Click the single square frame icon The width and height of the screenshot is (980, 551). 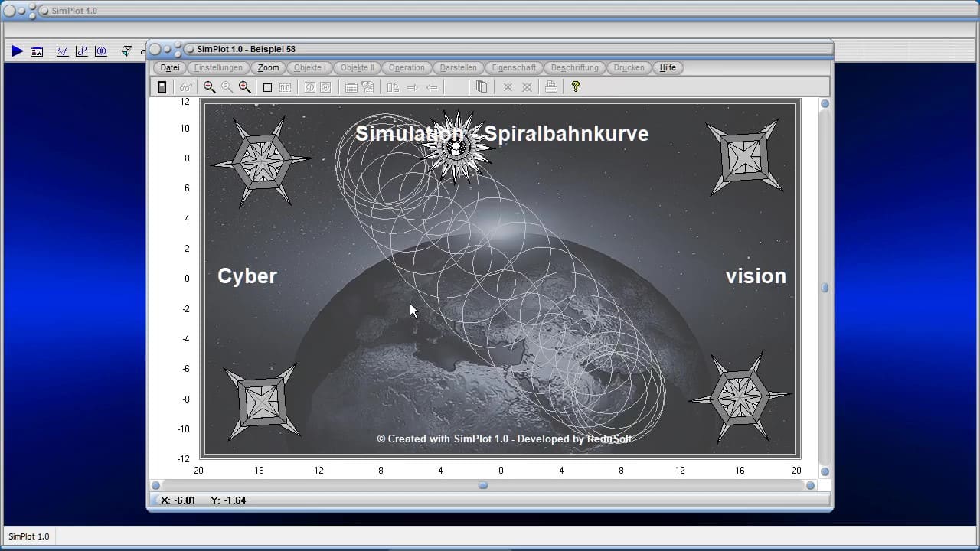tap(267, 87)
